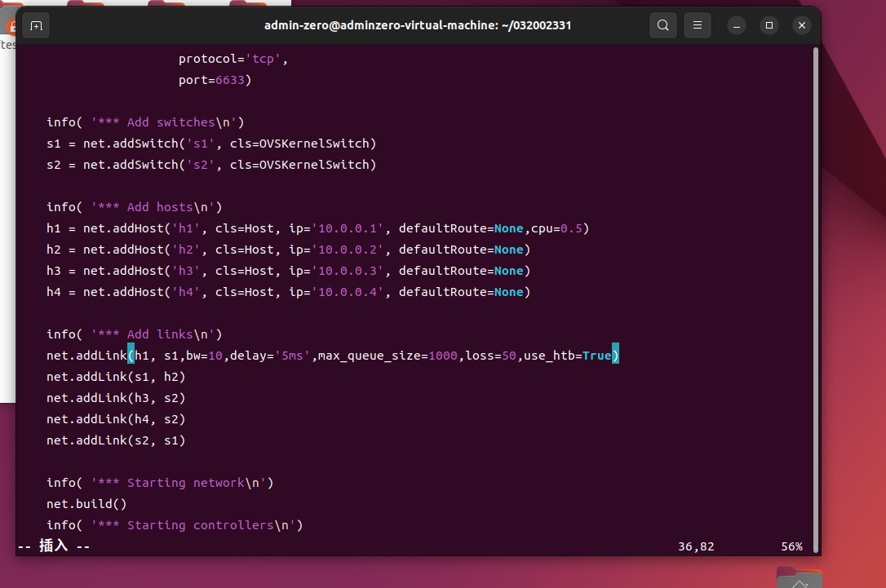The height and width of the screenshot is (588, 886).
Task: Click the net.addLink(h3, s2) line
Action: [x=116, y=398]
